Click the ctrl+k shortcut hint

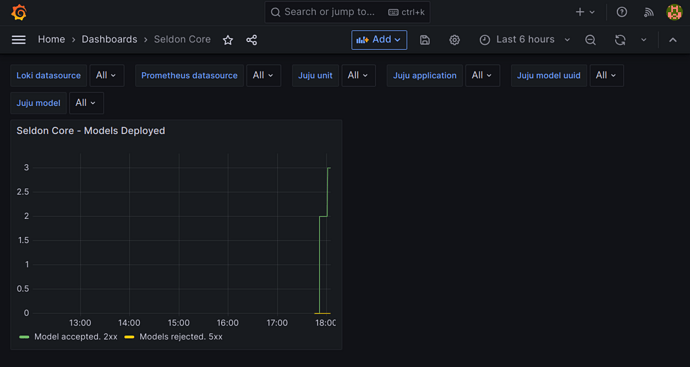(407, 12)
